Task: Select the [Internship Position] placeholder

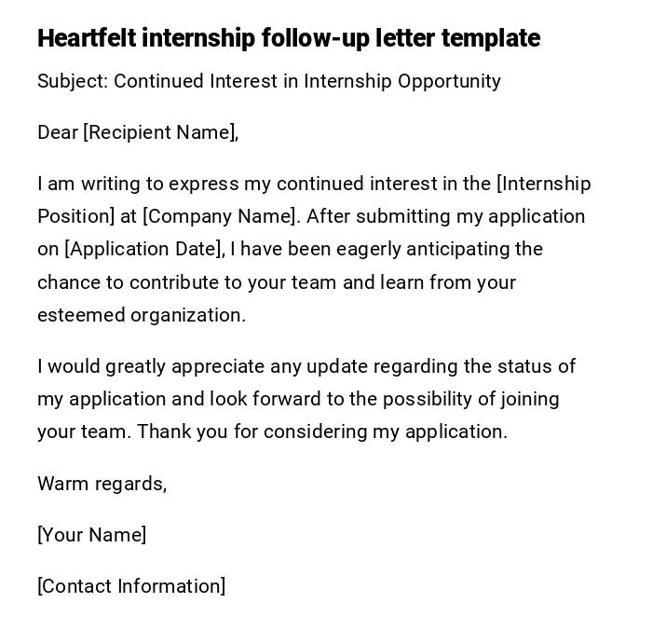Action: tap(544, 184)
